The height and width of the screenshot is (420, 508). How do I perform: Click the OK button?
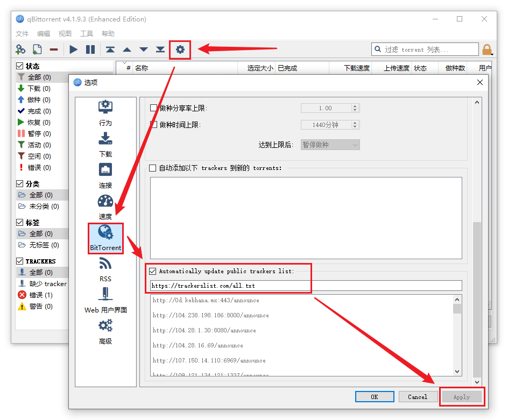pyautogui.click(x=375, y=397)
